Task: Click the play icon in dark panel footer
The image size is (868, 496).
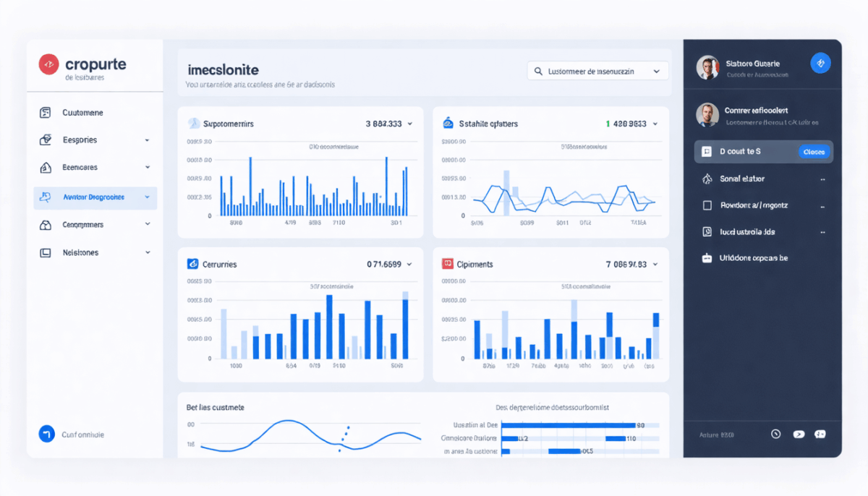Action: (x=799, y=434)
